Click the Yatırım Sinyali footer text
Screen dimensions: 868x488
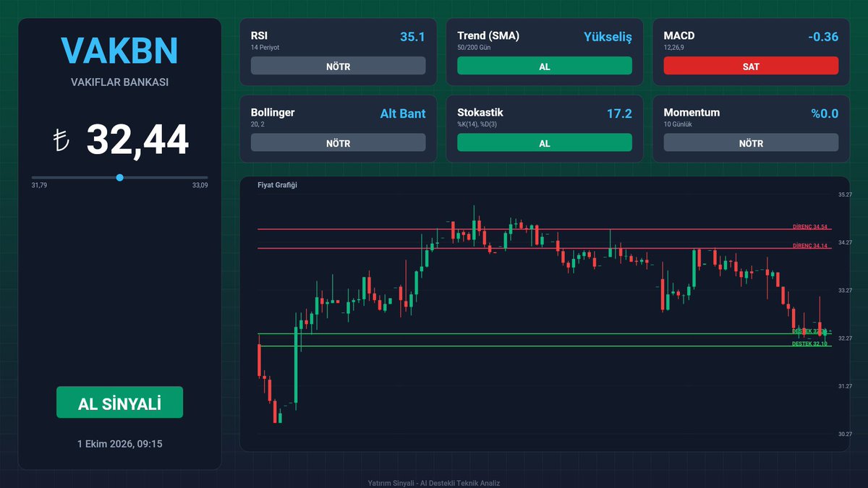click(434, 483)
